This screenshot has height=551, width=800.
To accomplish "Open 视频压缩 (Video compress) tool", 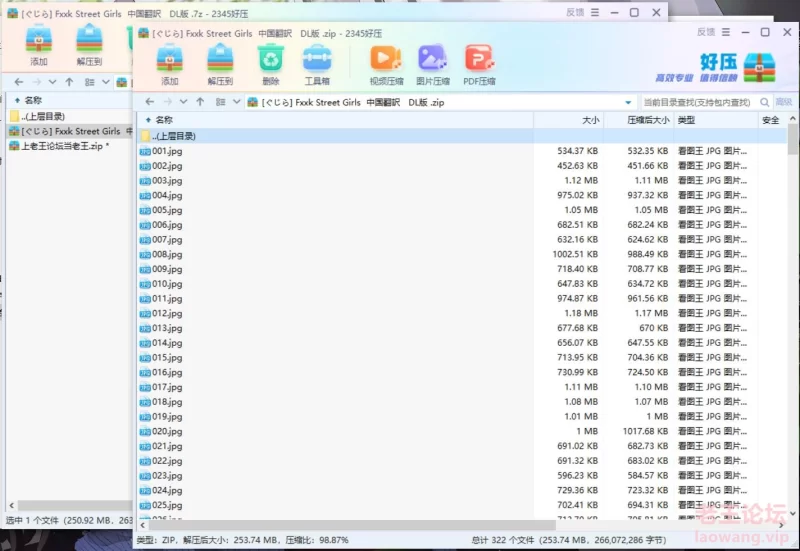I will (386, 58).
